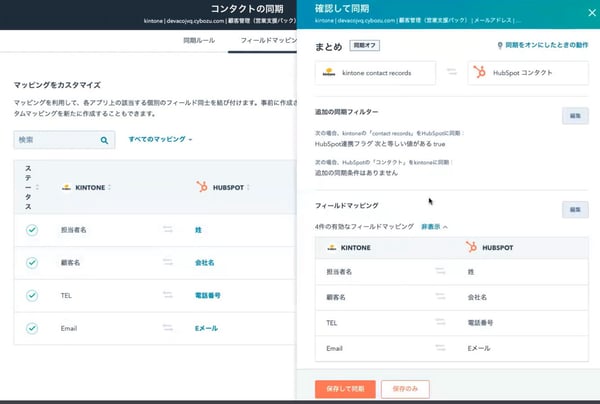Sort HUBSPOT column in main table

[248, 187]
